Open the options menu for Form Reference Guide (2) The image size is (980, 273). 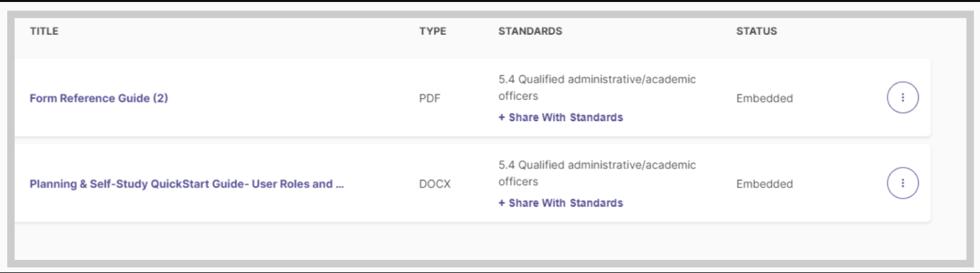pyautogui.click(x=902, y=98)
